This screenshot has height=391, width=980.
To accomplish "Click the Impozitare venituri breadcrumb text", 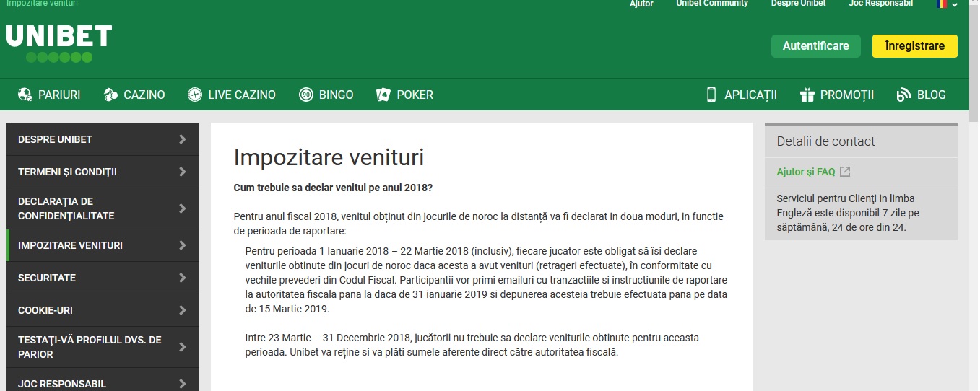I will point(42,4).
